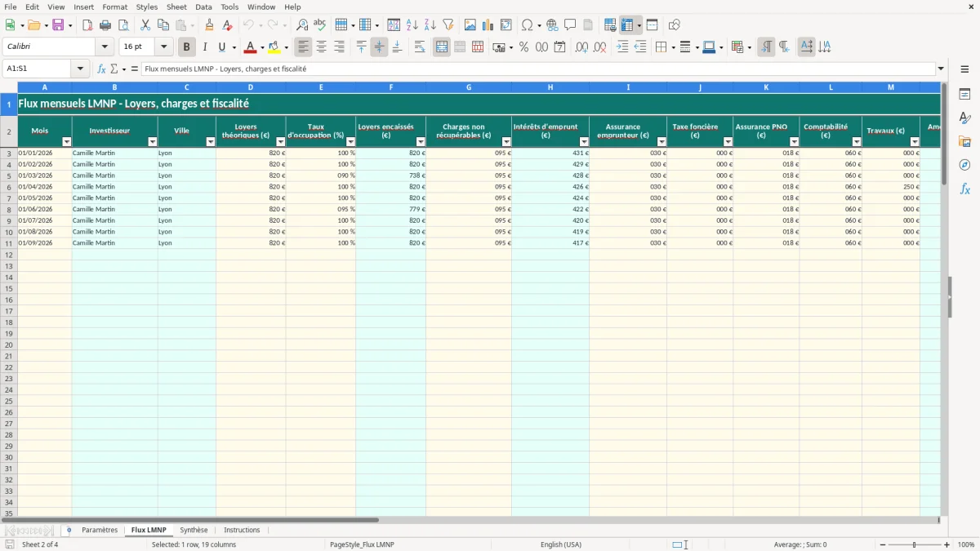Click Delete Decimal Place icon
The height and width of the screenshot is (551, 980).
pyautogui.click(x=599, y=47)
